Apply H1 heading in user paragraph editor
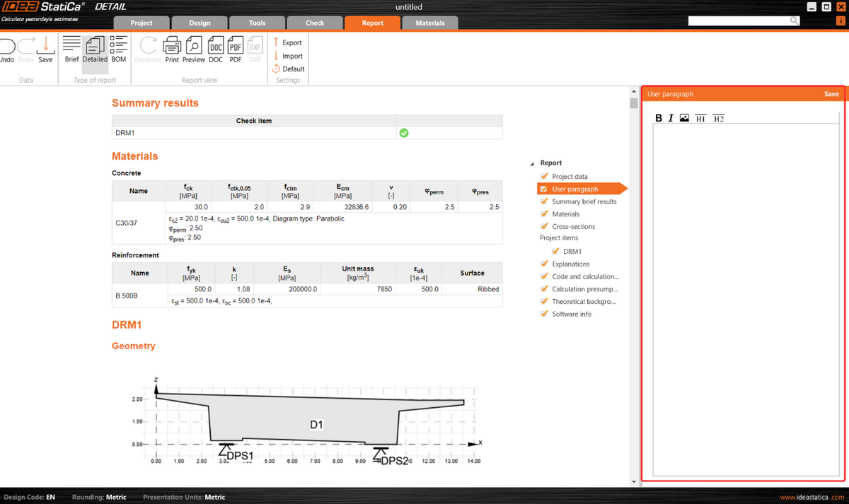849x504 pixels. point(700,118)
